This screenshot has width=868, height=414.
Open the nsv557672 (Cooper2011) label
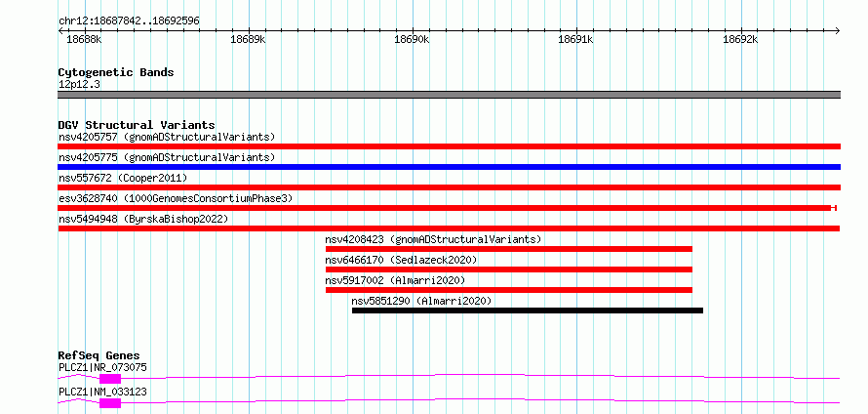[x=123, y=178]
